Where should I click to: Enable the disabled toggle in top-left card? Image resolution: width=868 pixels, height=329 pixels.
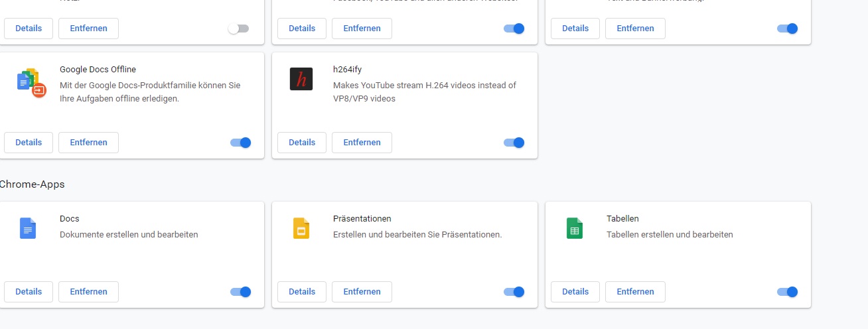[238, 29]
